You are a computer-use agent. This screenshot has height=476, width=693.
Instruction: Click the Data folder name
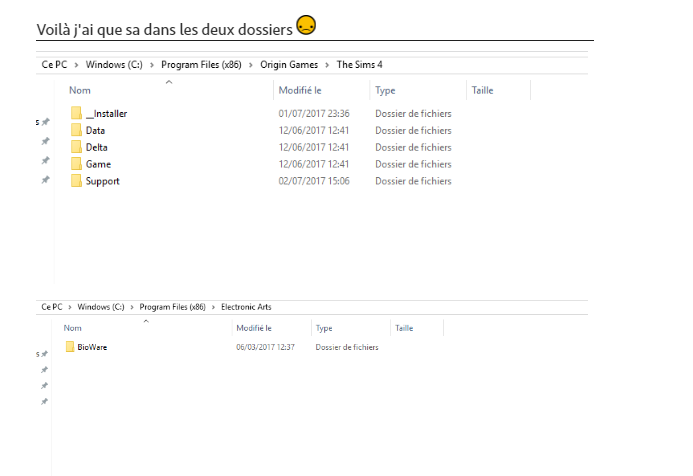(x=95, y=130)
